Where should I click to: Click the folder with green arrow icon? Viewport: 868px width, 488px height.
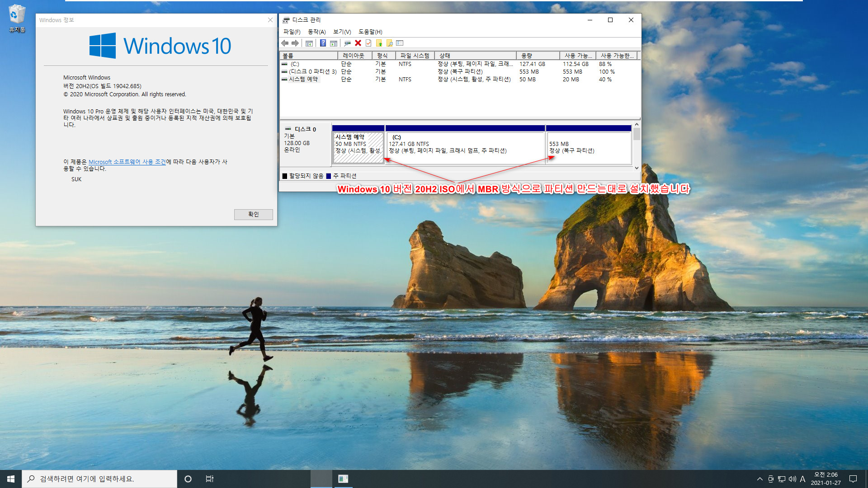379,43
